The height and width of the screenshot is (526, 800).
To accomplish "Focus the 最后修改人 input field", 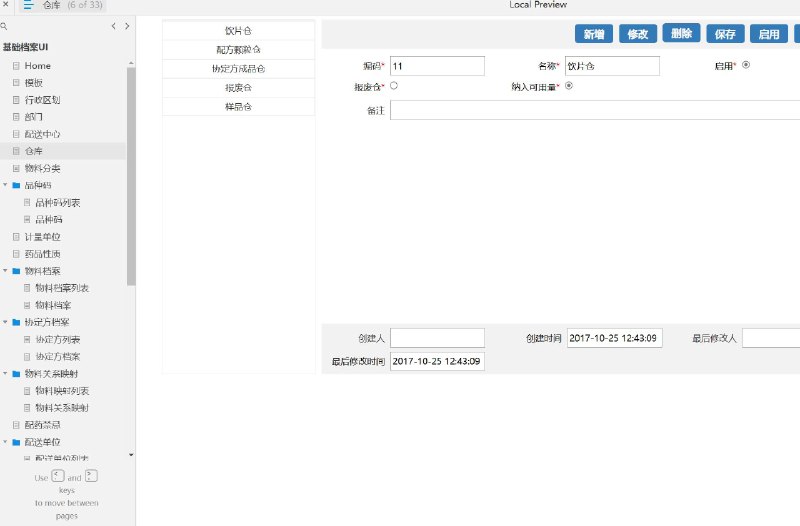I will pos(771,338).
